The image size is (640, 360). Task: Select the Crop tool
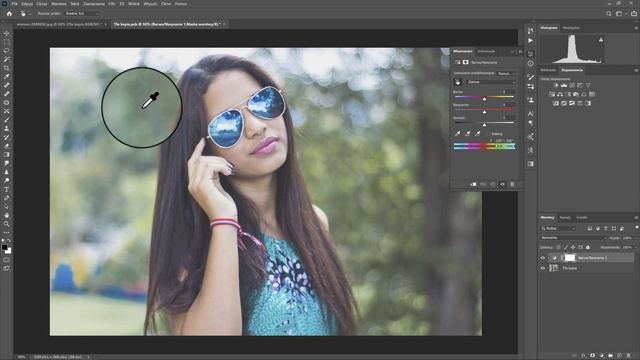[x=7, y=68]
